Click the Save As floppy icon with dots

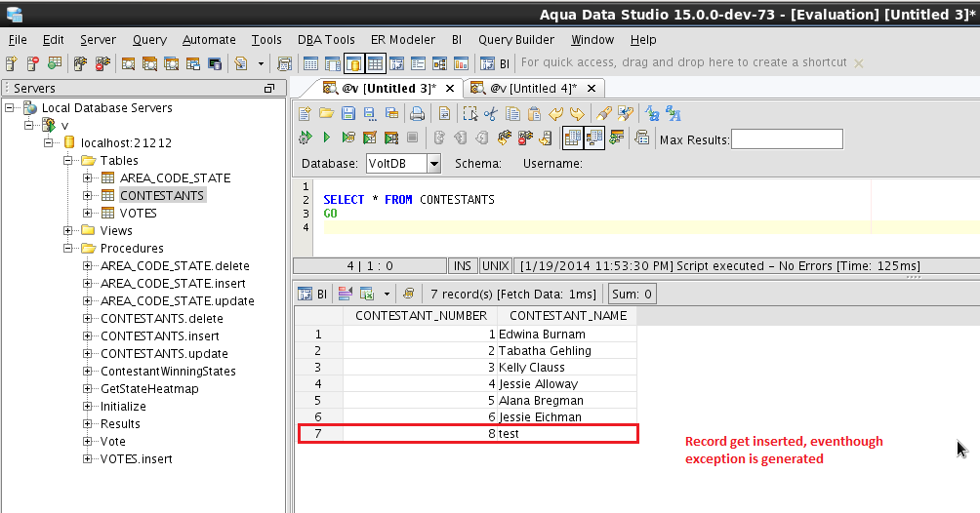click(x=369, y=114)
